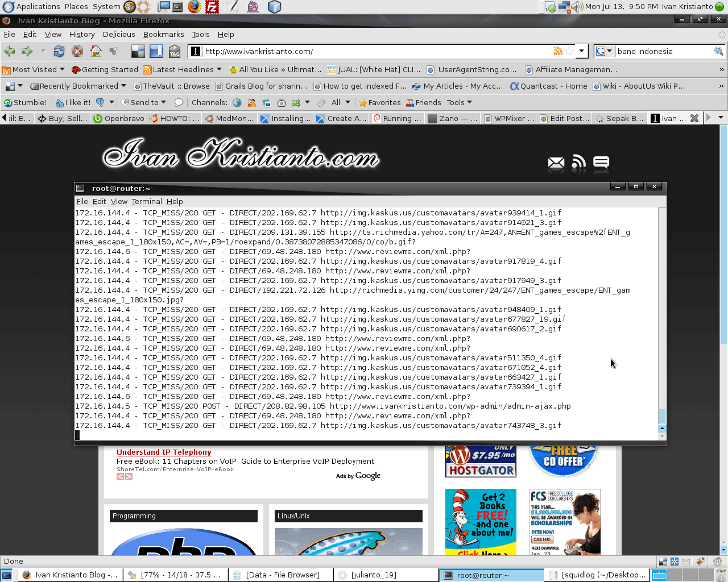The width and height of the screenshot is (728, 582).
Task: Click the band indonesia search field
Action: tap(664, 51)
